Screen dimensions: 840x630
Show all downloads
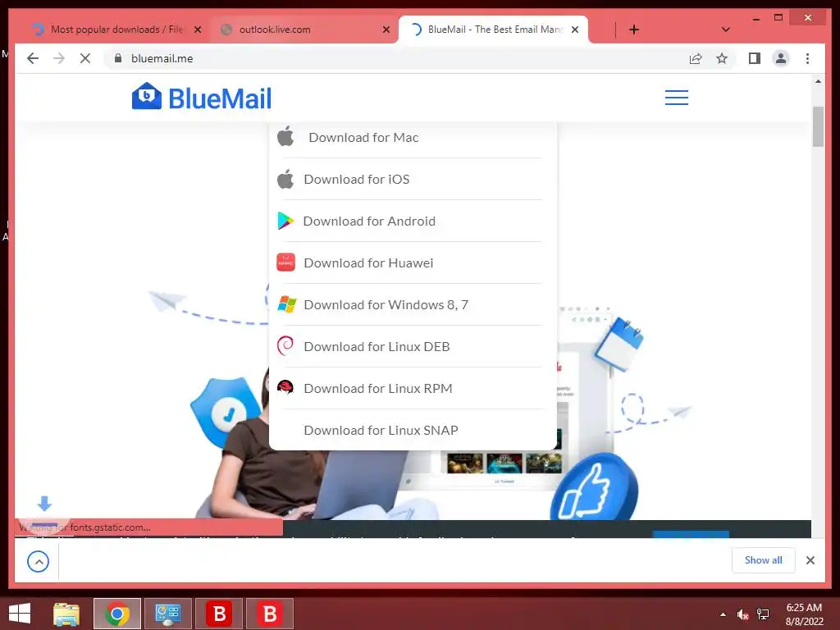(763, 560)
